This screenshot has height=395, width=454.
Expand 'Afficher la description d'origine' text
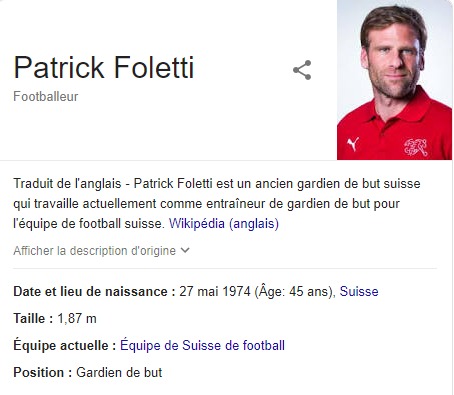click(94, 251)
